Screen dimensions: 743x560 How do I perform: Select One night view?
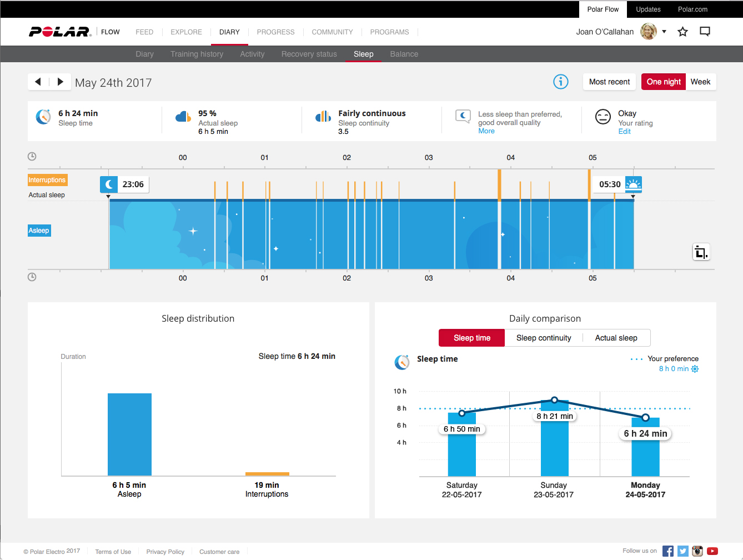(x=663, y=82)
